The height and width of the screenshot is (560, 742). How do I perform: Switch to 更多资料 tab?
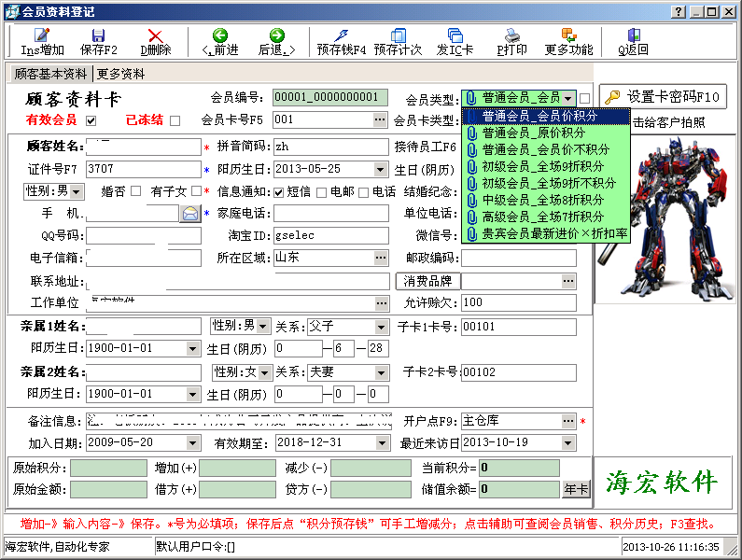tap(120, 74)
